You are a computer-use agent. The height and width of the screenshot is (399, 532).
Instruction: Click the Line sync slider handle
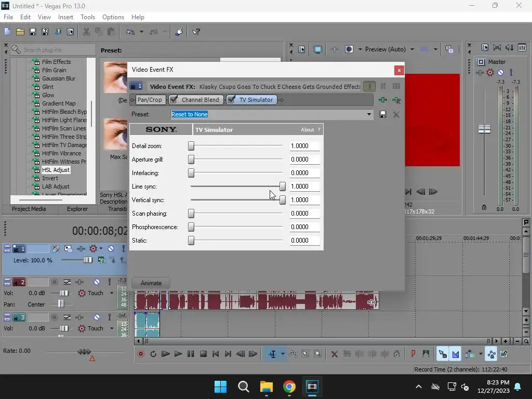pos(282,187)
